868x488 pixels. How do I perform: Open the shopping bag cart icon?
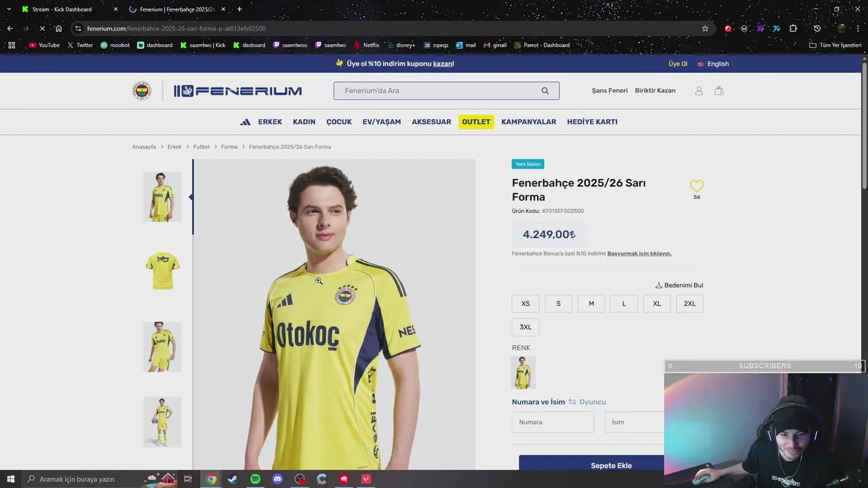(719, 91)
